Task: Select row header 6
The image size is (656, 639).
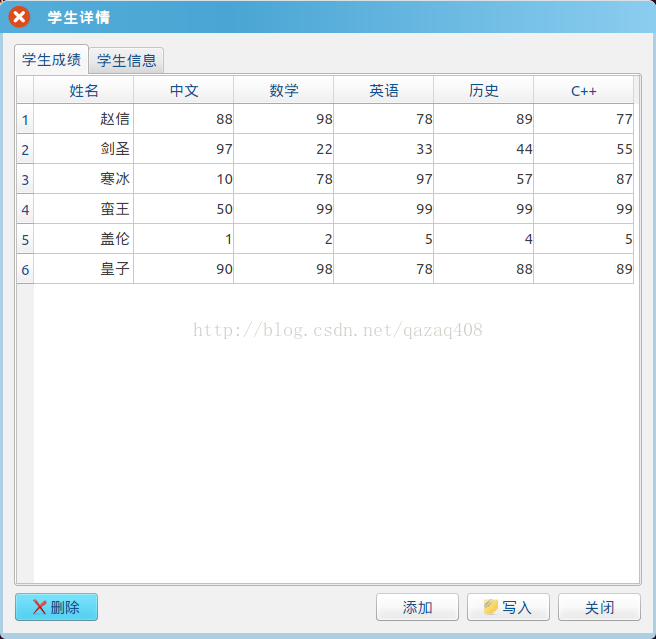Action: click(25, 269)
